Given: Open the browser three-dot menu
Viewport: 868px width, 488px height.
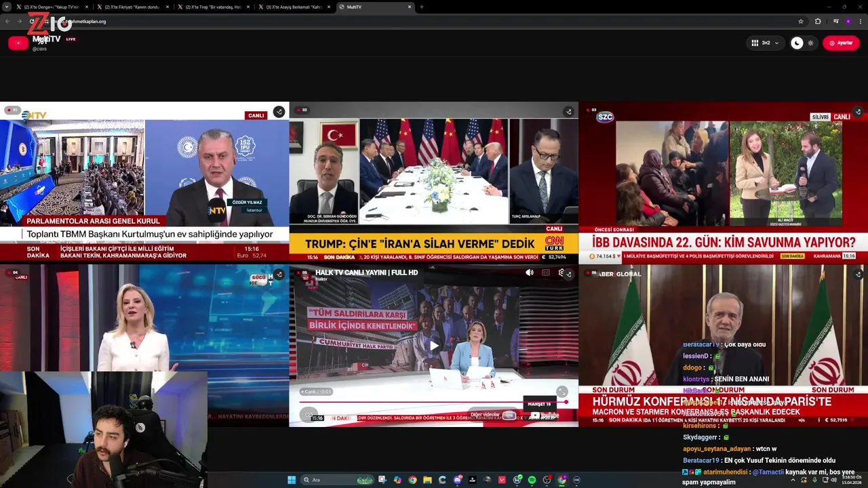Looking at the screenshot, I should click(x=860, y=21).
